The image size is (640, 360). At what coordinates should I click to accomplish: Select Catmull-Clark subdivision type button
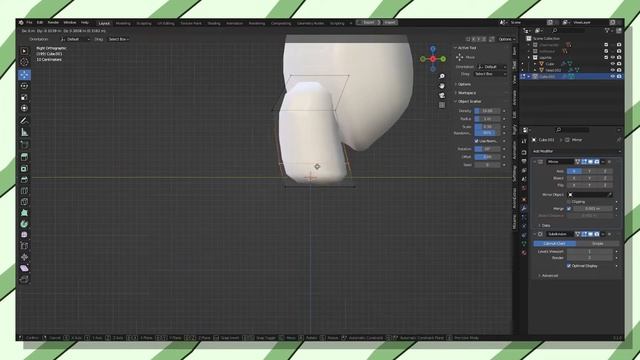click(555, 244)
